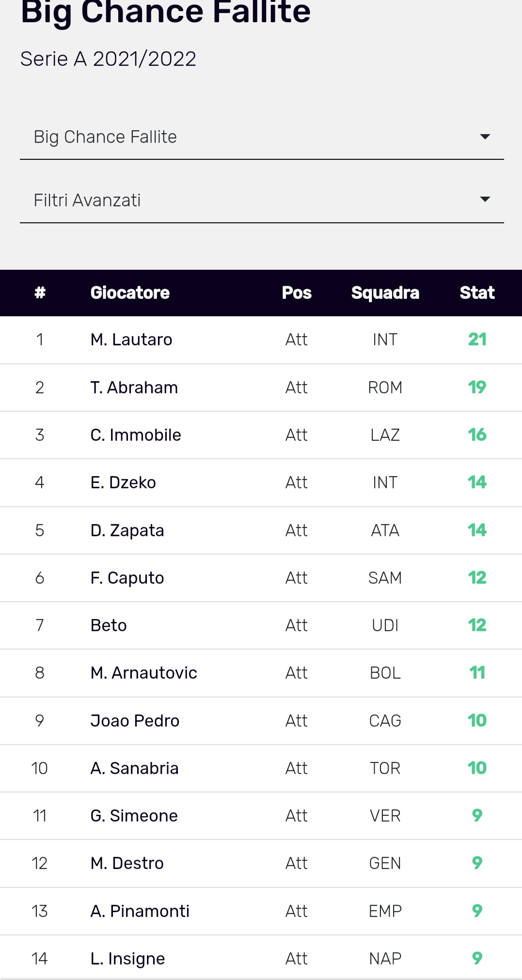Screen dimensions: 522x980
Task: Select the Joao Pedro row
Action: coord(261,721)
